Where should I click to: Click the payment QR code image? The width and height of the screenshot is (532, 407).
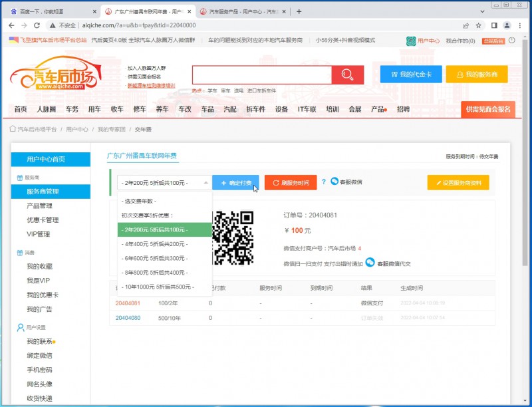pos(233,238)
